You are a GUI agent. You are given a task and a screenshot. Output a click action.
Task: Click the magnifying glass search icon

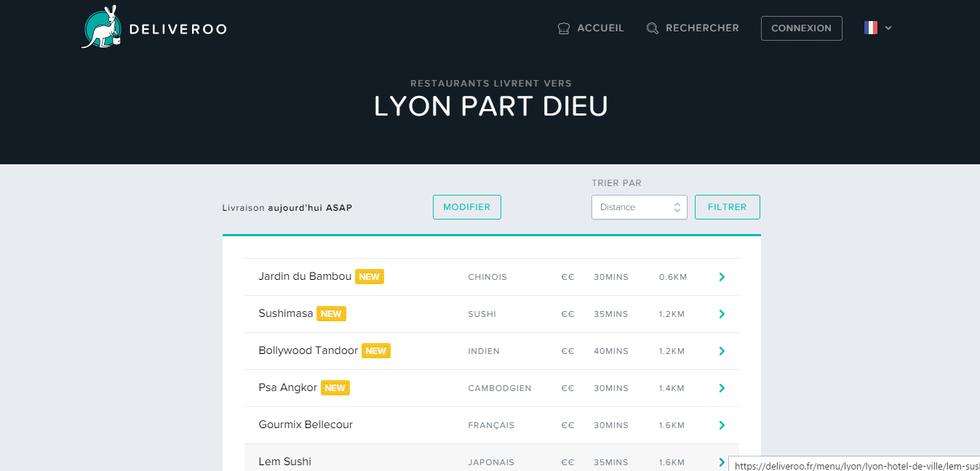651,28
